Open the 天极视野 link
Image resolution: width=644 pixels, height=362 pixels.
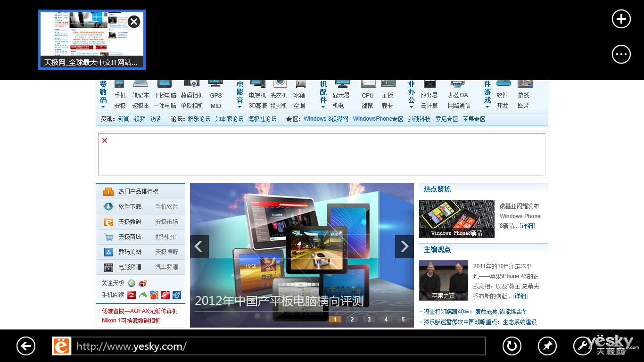(167, 252)
